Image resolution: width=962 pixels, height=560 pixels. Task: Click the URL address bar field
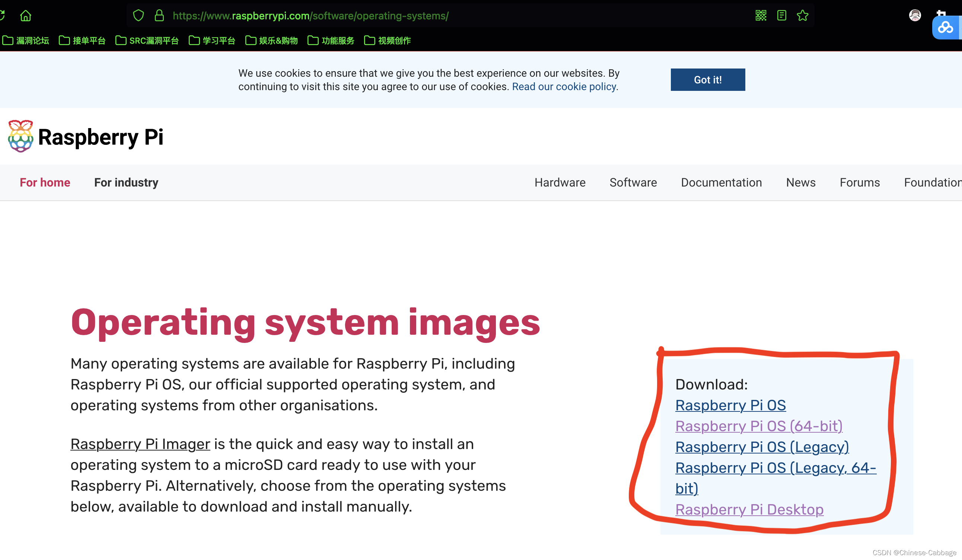pos(420,16)
